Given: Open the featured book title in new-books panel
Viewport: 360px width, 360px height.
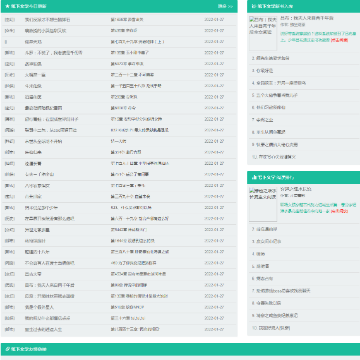Looking at the screenshot, I should click(307, 18).
